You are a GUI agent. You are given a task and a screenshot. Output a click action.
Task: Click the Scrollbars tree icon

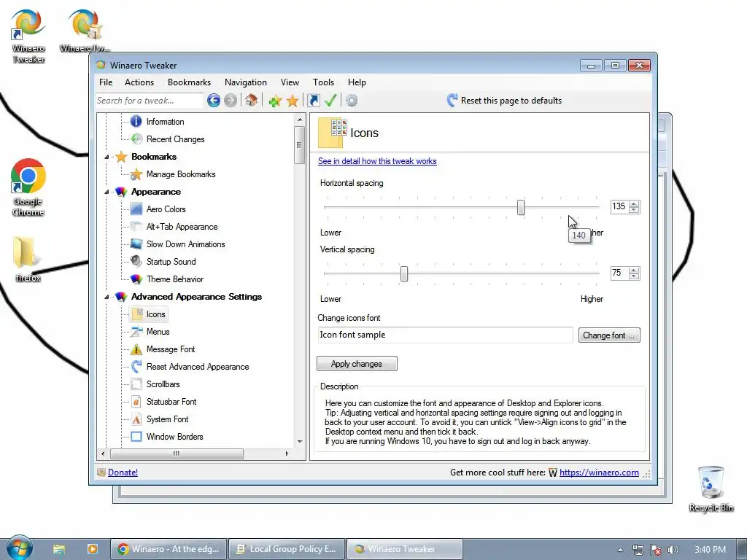(136, 384)
